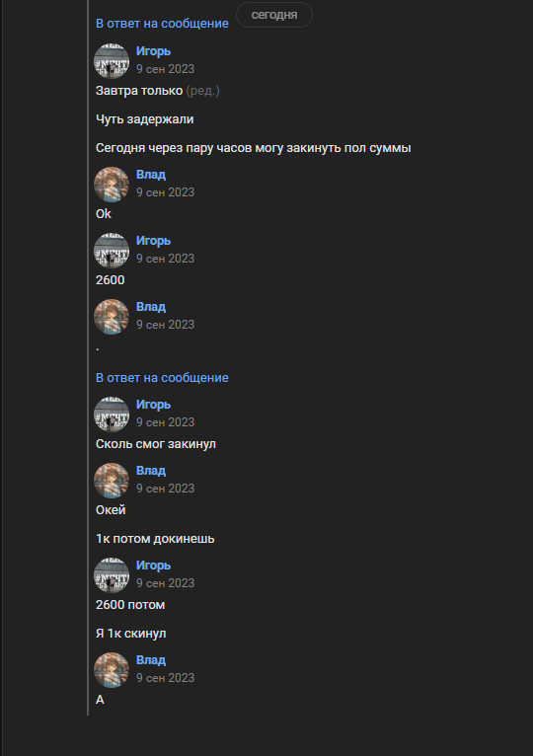Click the '(ред.)' edited mark

tap(202, 91)
